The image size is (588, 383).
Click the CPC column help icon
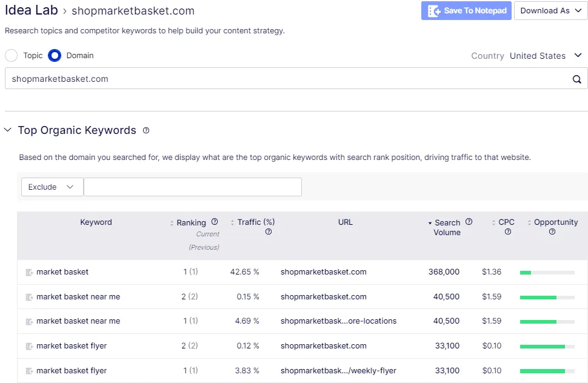[x=508, y=231]
